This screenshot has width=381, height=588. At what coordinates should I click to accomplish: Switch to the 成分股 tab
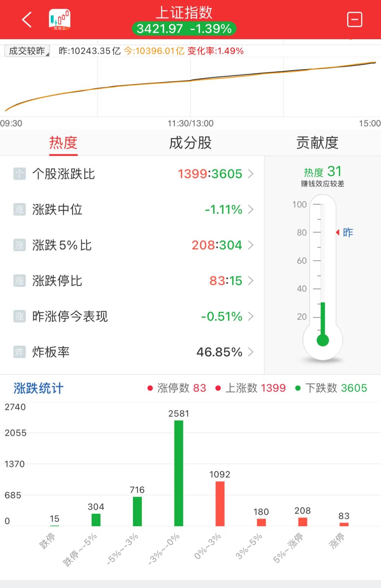[190, 143]
